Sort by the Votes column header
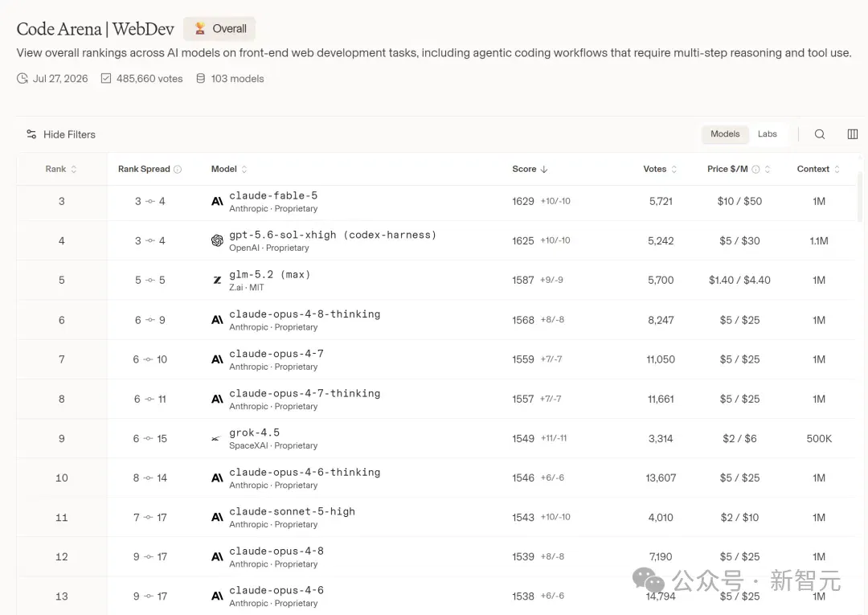Screen dimensions: 868x615 point(660,169)
